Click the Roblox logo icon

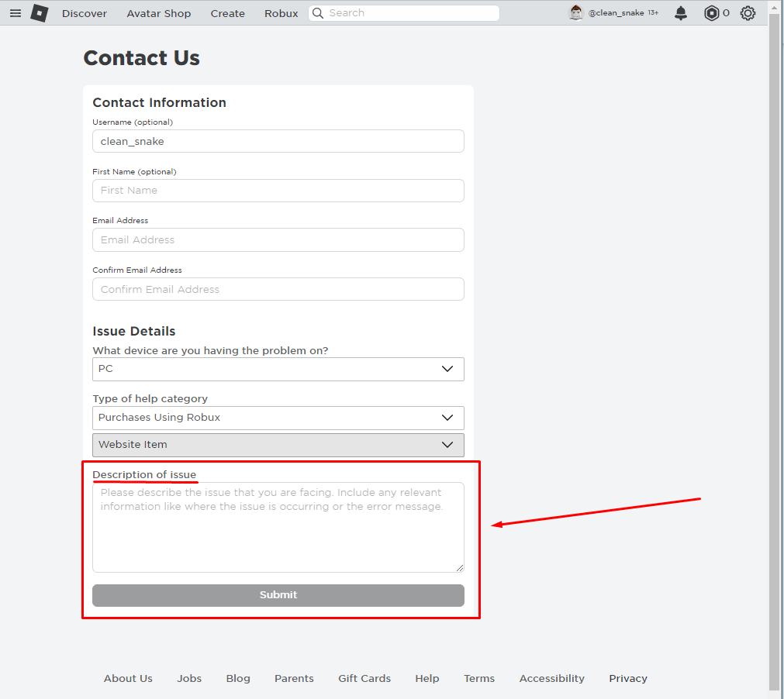(x=40, y=13)
